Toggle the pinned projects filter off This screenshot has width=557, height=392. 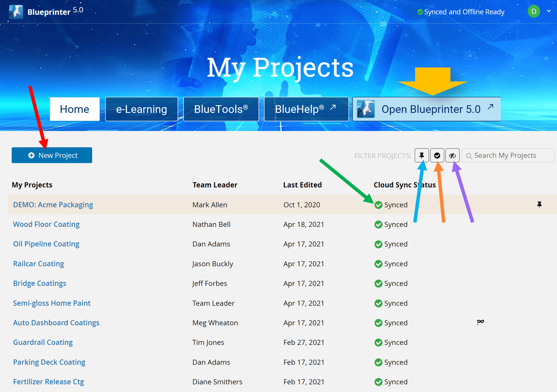(422, 155)
